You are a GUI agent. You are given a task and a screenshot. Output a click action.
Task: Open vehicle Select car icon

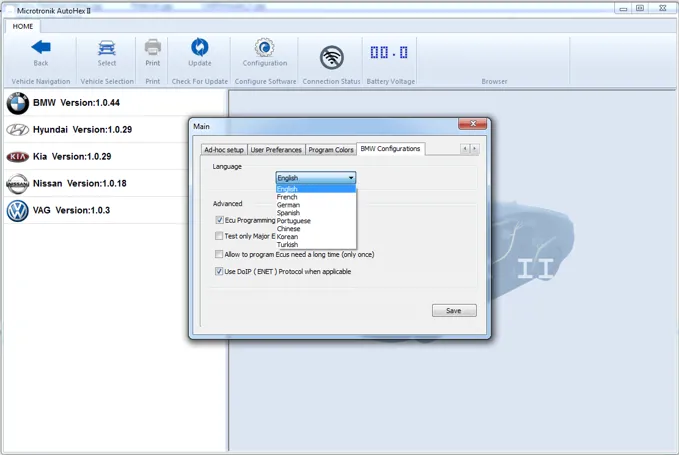pos(107,48)
